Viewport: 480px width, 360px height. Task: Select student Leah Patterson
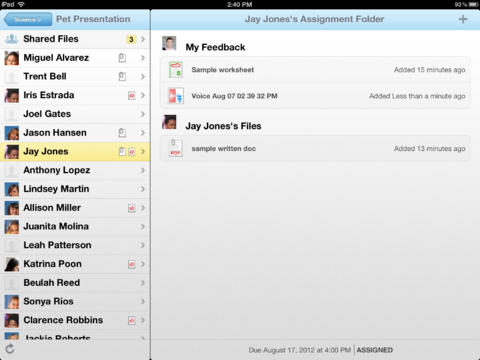coord(75,245)
